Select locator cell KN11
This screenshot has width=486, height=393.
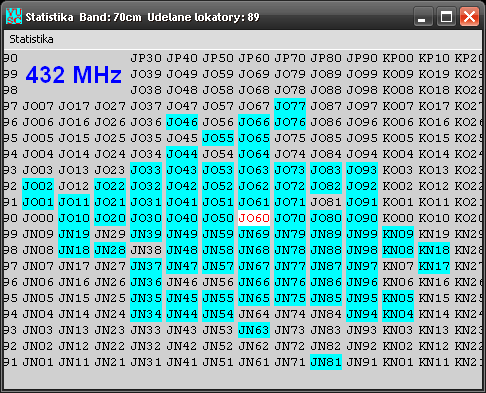[434, 362]
